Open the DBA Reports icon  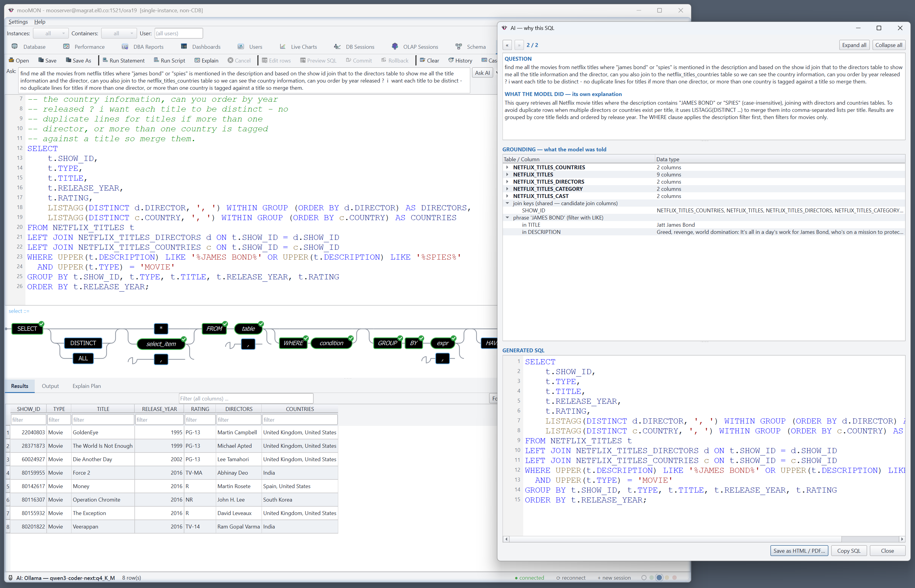(x=125, y=47)
